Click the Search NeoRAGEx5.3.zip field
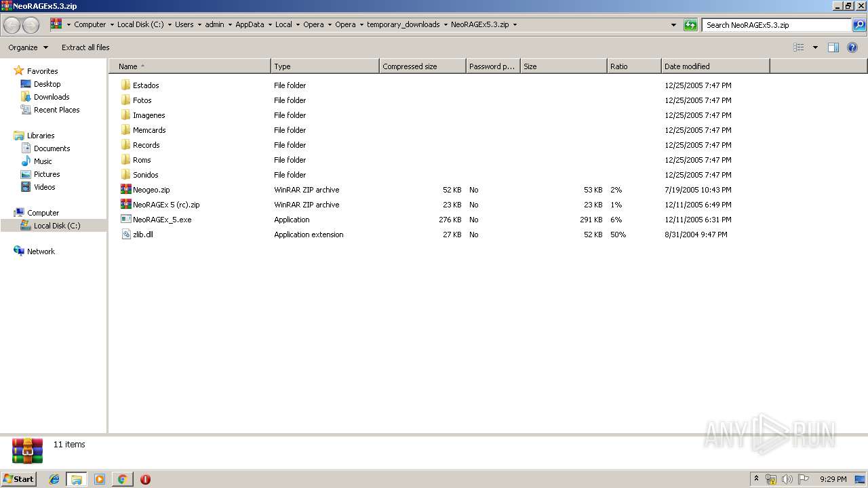The image size is (868, 488). (x=776, y=25)
